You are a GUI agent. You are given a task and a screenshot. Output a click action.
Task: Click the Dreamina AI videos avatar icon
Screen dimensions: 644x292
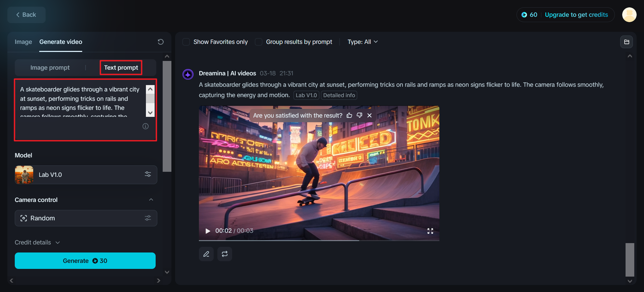point(188,74)
